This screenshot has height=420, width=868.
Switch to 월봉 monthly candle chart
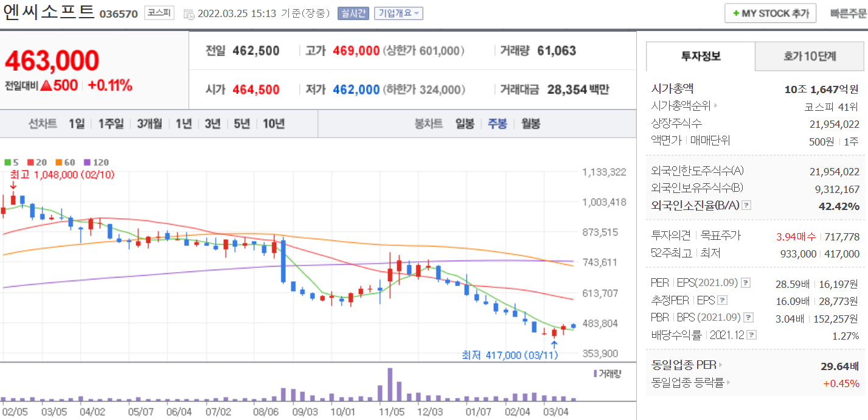[x=530, y=124]
